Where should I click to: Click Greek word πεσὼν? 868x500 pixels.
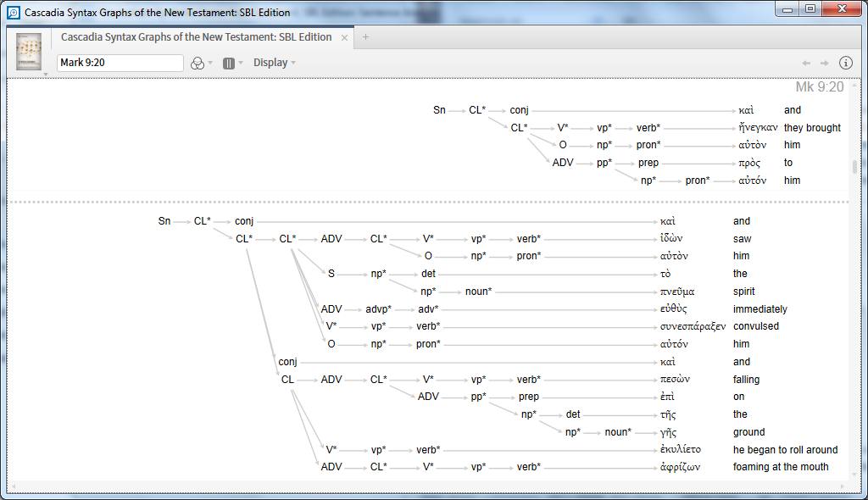point(675,380)
